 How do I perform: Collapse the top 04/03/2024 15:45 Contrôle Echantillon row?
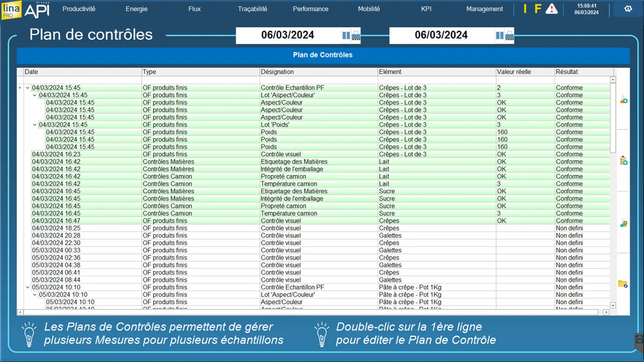(28, 88)
